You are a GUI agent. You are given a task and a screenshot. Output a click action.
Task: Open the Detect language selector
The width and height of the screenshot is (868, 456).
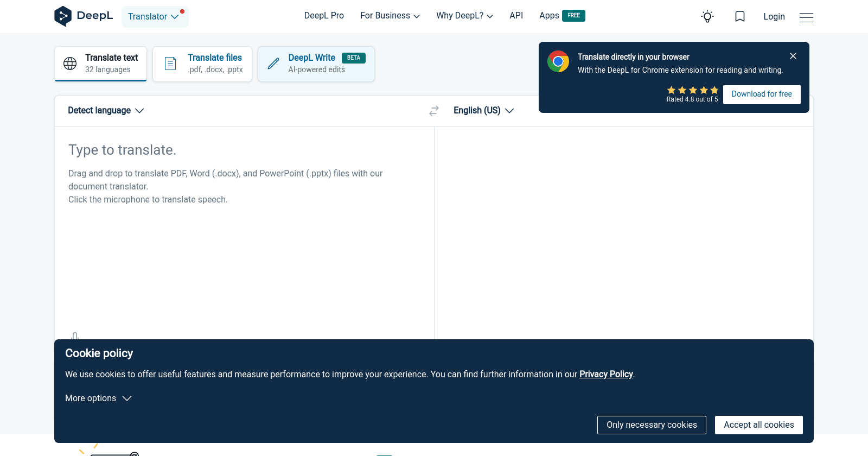click(106, 111)
